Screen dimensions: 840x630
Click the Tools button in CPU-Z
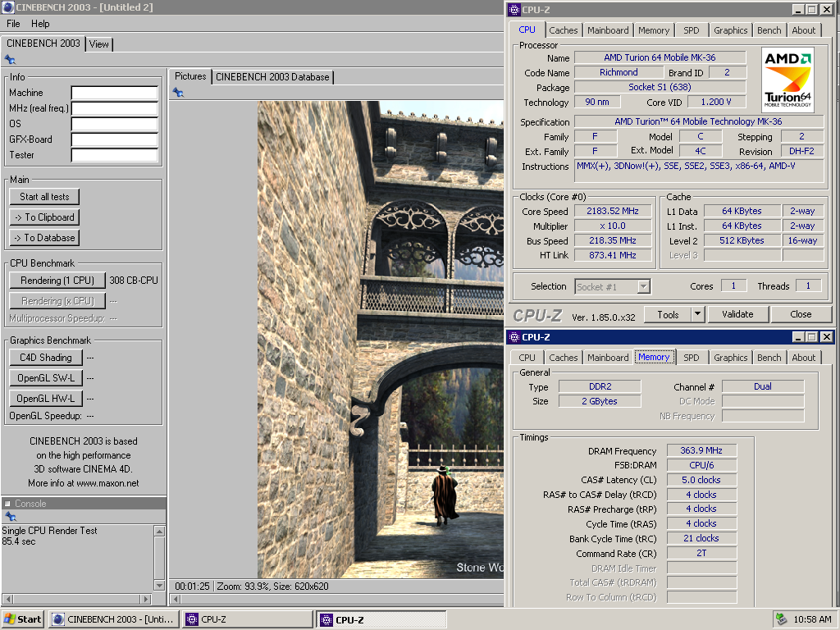tap(668, 314)
